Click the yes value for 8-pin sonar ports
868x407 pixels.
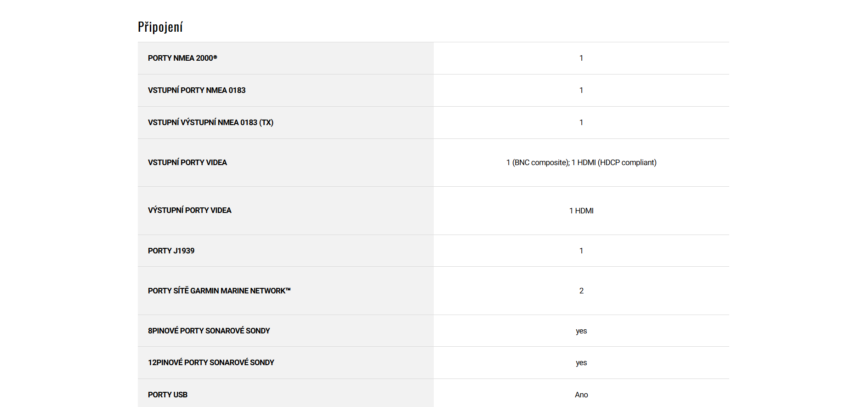tap(581, 331)
